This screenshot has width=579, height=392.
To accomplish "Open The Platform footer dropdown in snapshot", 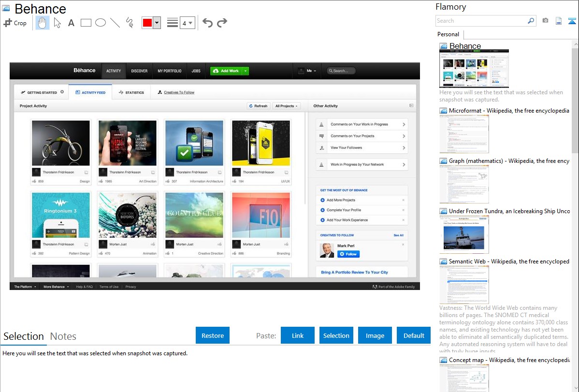I will coord(25,287).
